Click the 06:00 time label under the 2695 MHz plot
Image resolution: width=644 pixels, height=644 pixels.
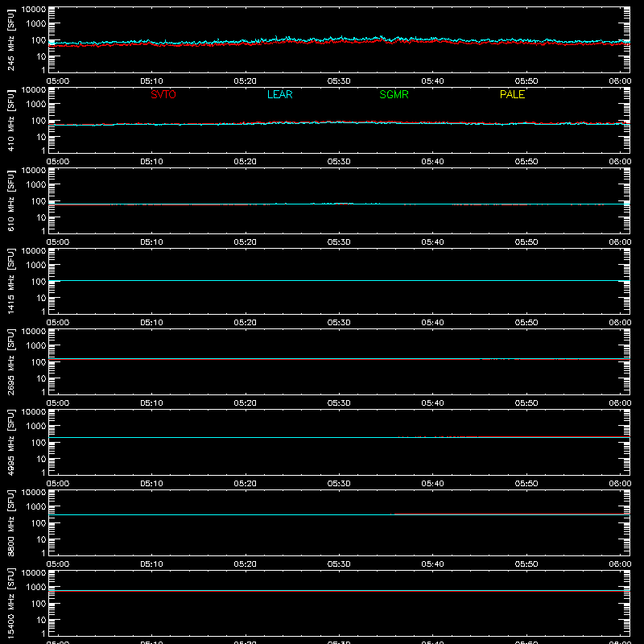[x=620, y=403]
